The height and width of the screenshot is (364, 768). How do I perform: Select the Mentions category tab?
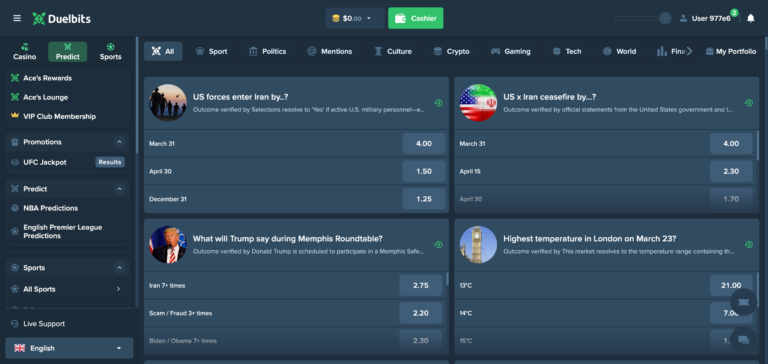[330, 51]
